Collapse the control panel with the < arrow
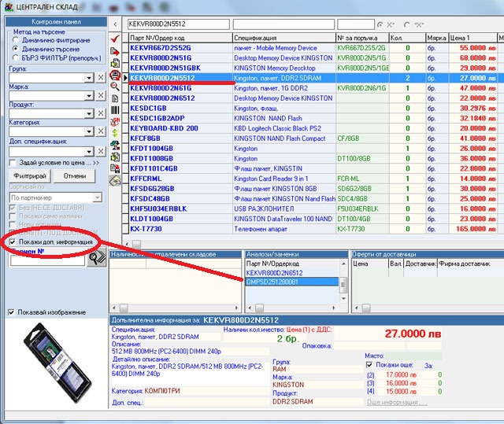Image resolution: width=504 pixels, height=424 pixels. coord(115,24)
